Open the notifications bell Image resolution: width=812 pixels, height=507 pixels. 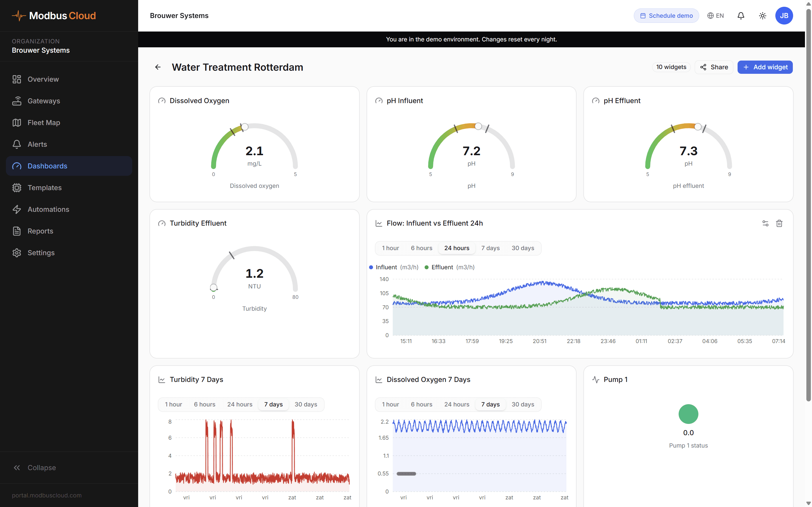[741, 15]
